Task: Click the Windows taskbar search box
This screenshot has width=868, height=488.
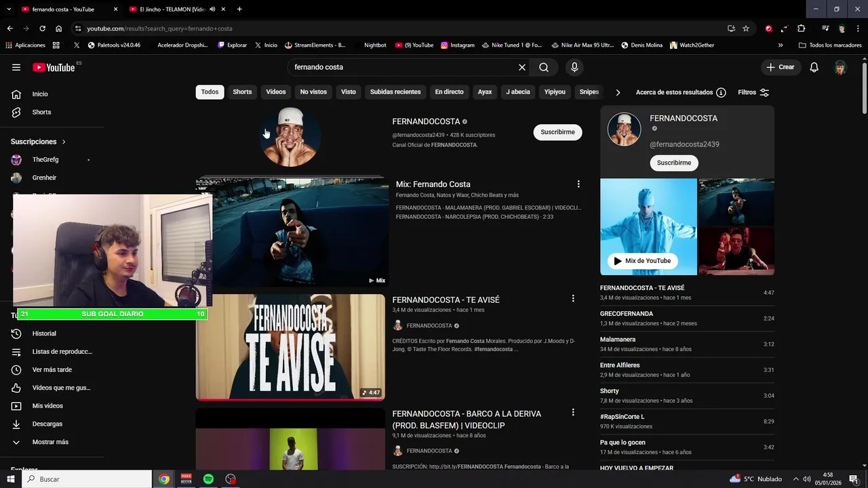Action: point(87,479)
